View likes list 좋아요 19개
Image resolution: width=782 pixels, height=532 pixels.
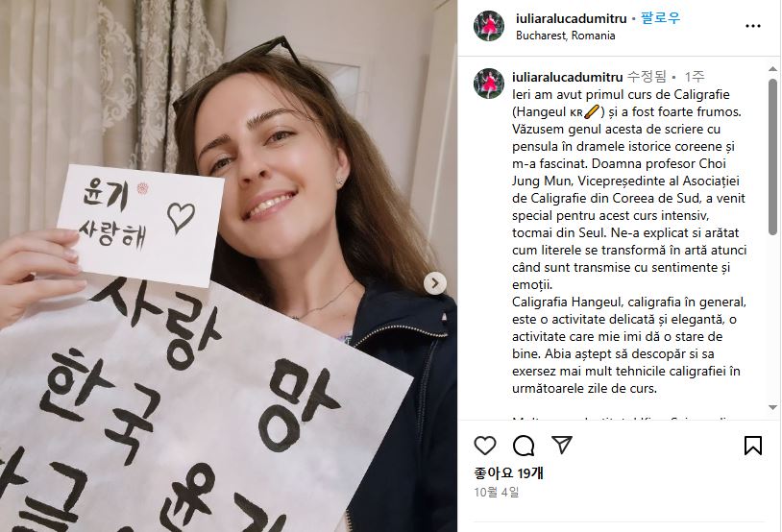click(x=509, y=473)
